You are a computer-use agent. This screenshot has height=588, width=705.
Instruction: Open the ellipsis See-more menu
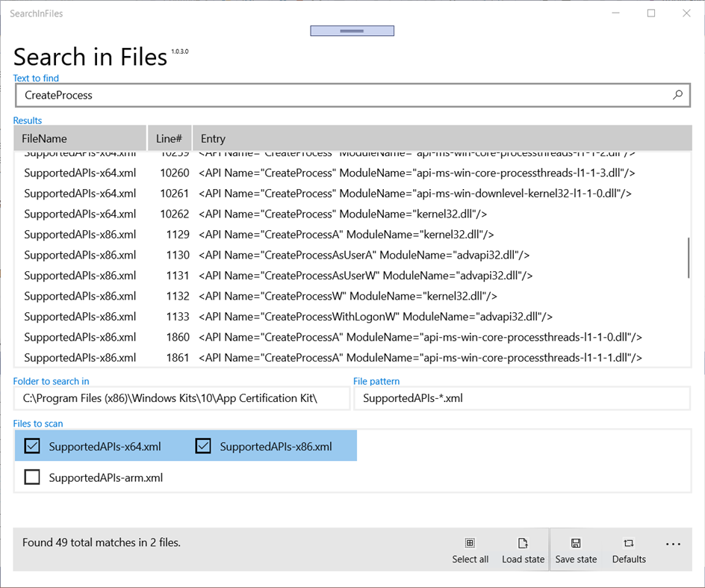tap(673, 544)
